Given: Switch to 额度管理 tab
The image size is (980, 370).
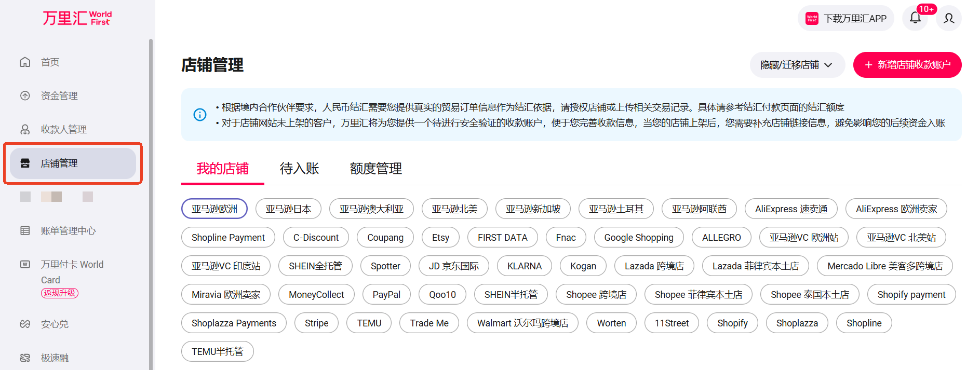Looking at the screenshot, I should click(375, 169).
